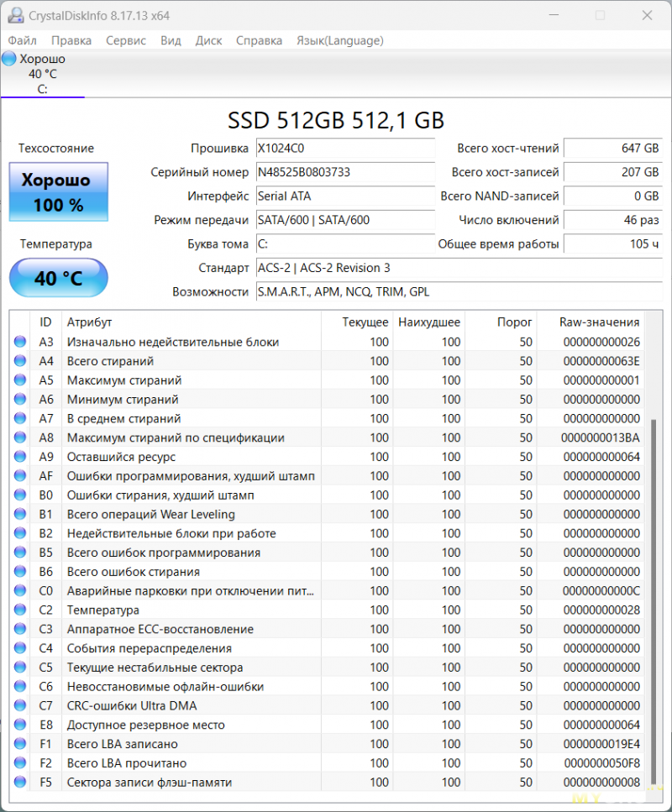This screenshot has width=672, height=812.
Task: Click the Всего хост-записей value 207 GB
Action: tap(613, 172)
